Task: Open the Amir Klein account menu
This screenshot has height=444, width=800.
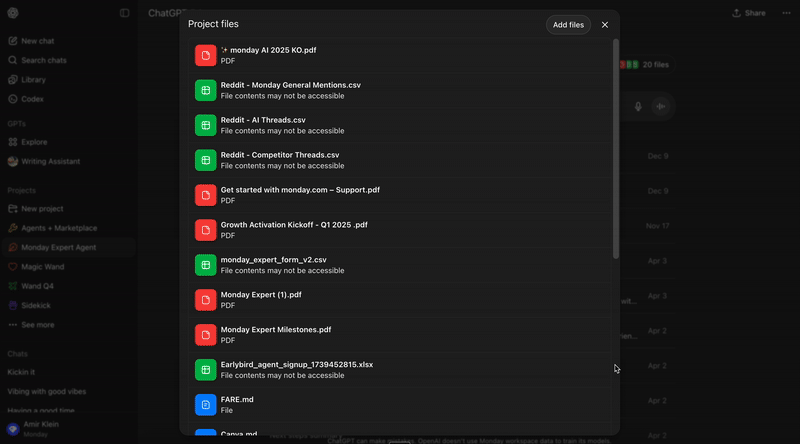Action: click(68, 429)
